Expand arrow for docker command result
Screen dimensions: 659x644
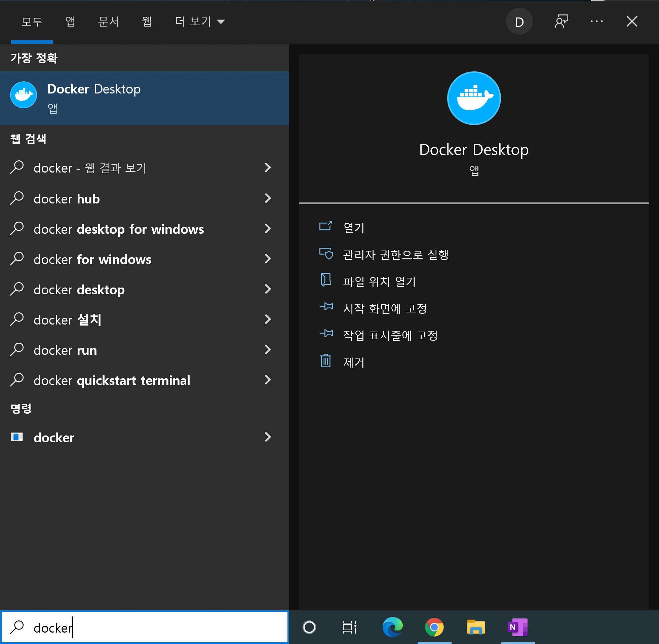click(x=268, y=437)
